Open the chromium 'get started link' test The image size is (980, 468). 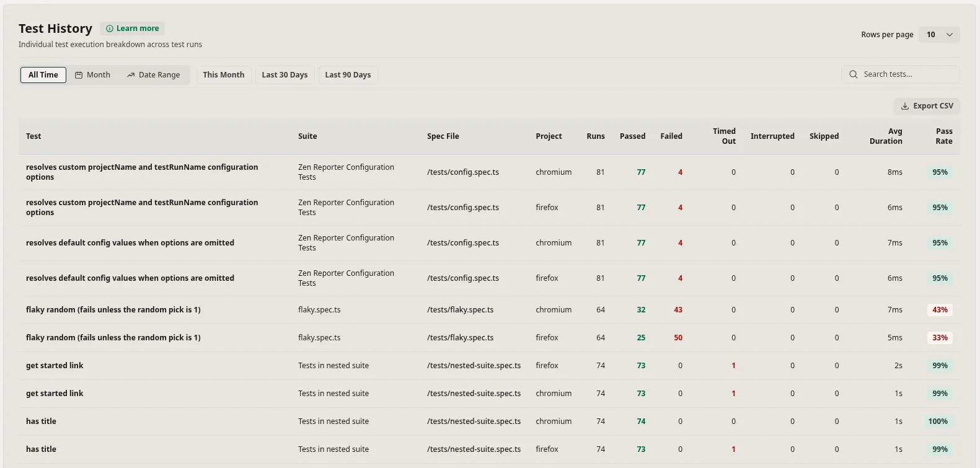click(x=55, y=394)
